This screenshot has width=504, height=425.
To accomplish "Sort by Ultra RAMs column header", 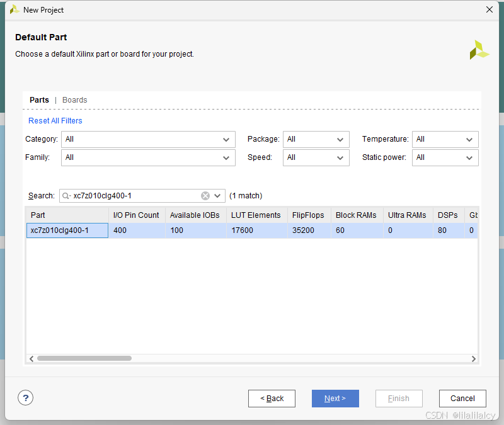I will click(x=408, y=215).
